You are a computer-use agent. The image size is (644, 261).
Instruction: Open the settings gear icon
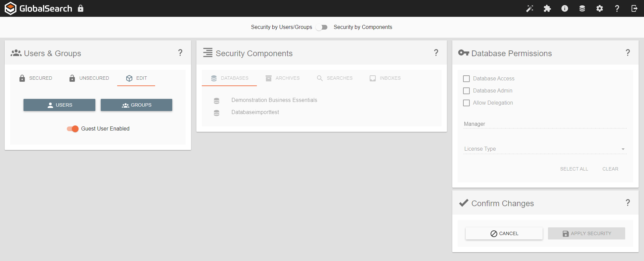point(600,8)
